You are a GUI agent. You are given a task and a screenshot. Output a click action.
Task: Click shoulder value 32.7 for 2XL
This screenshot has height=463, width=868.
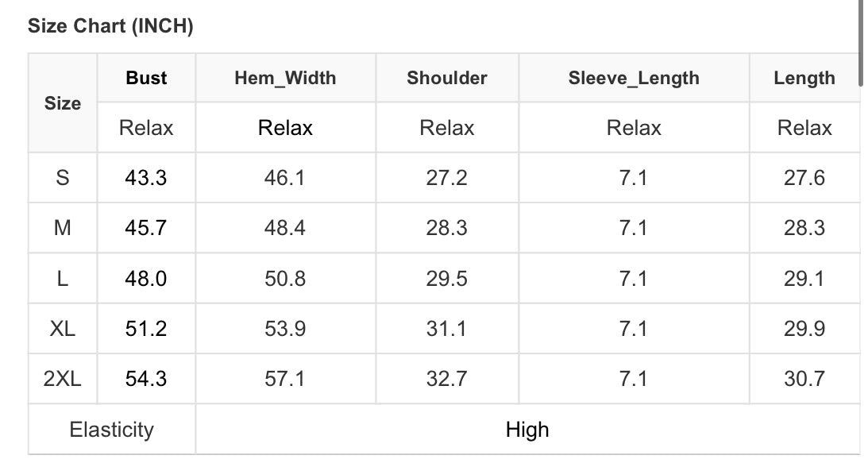(446, 379)
